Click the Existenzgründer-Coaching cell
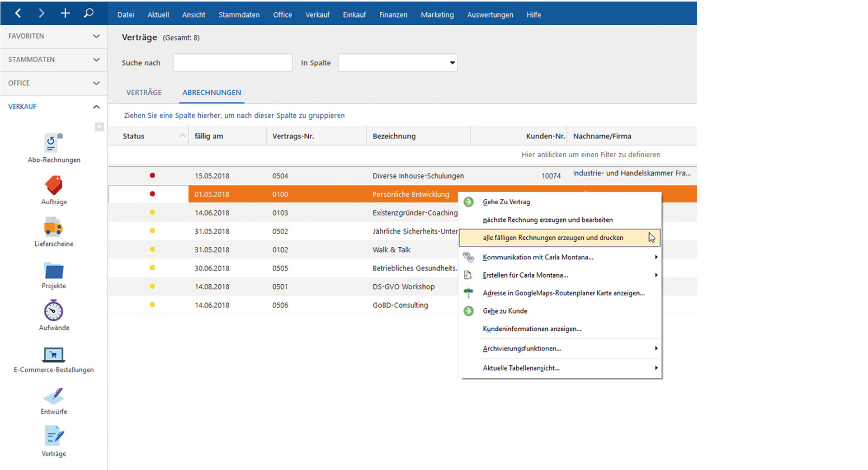Screen dimensions: 868x470 [x=415, y=212]
